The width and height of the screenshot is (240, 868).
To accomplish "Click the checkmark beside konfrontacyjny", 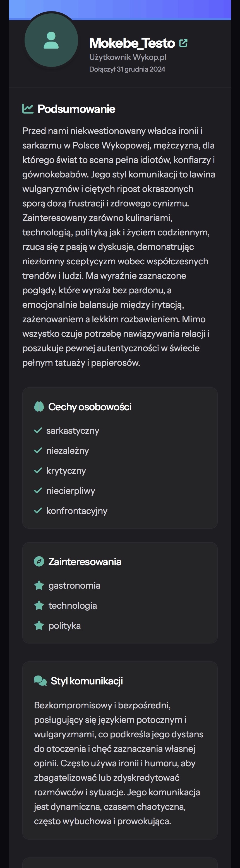I will point(38,511).
